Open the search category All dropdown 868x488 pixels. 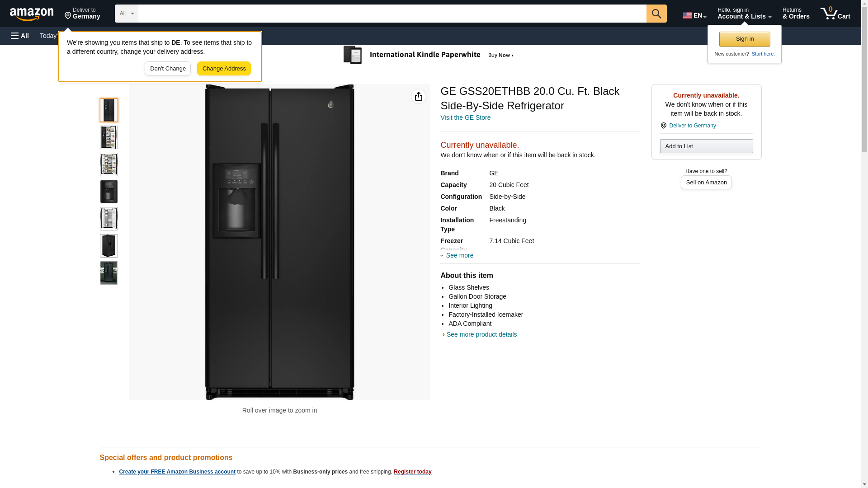click(x=126, y=14)
